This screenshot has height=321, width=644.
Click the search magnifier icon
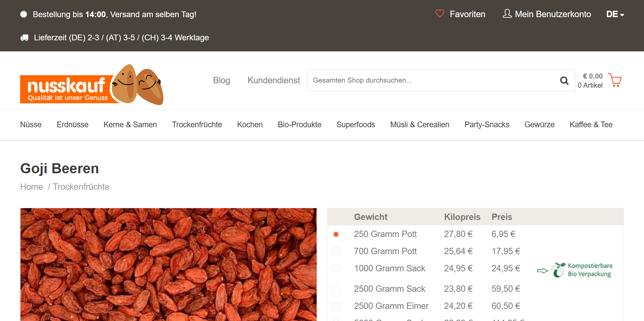[x=564, y=81]
